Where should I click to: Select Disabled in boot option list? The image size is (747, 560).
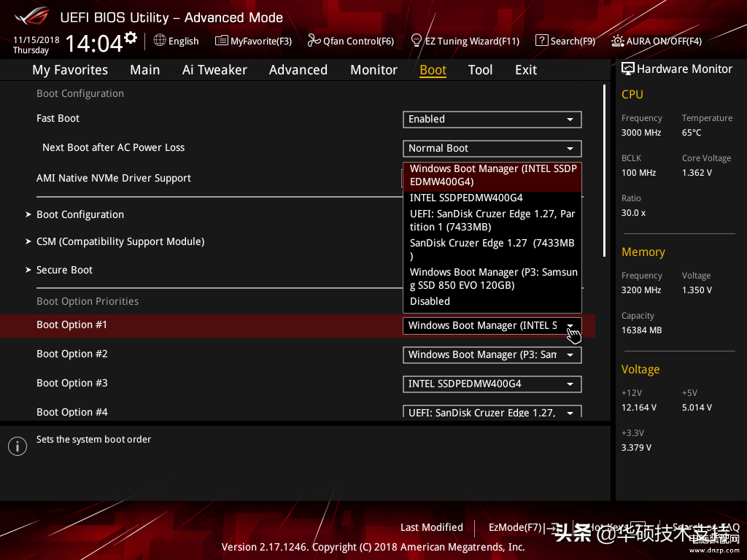(x=492, y=301)
